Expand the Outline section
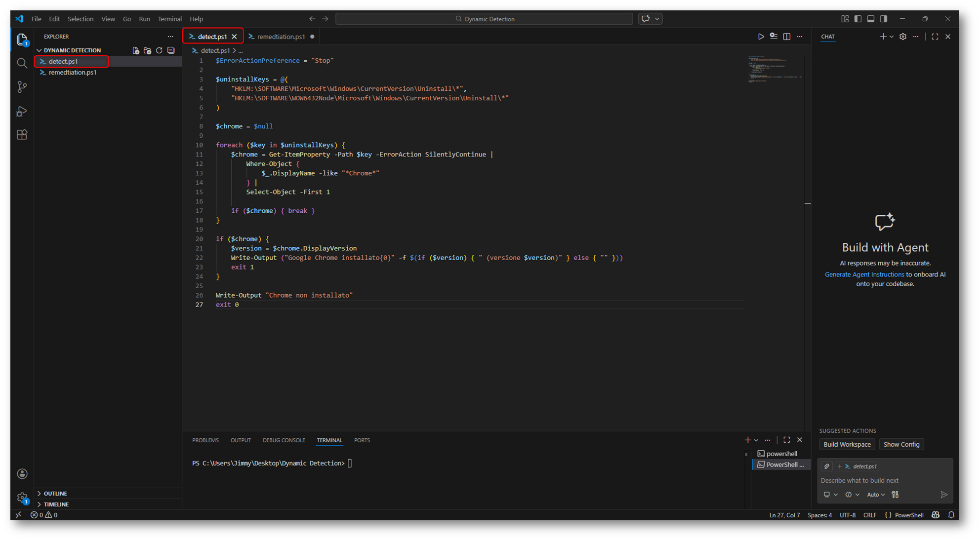Viewport: 980px width, 541px height. (55, 493)
